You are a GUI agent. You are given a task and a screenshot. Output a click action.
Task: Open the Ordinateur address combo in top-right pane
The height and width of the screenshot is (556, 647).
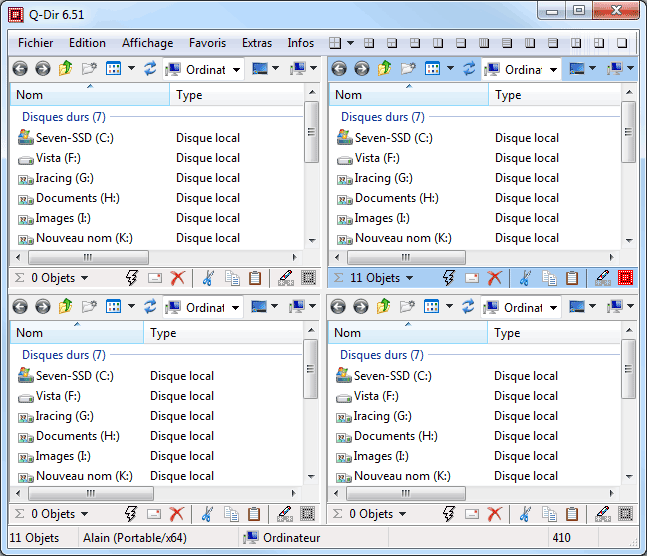click(554, 69)
